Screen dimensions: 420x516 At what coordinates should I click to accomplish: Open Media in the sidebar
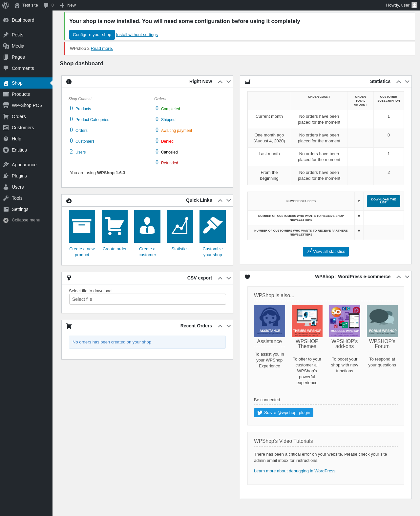point(26,46)
